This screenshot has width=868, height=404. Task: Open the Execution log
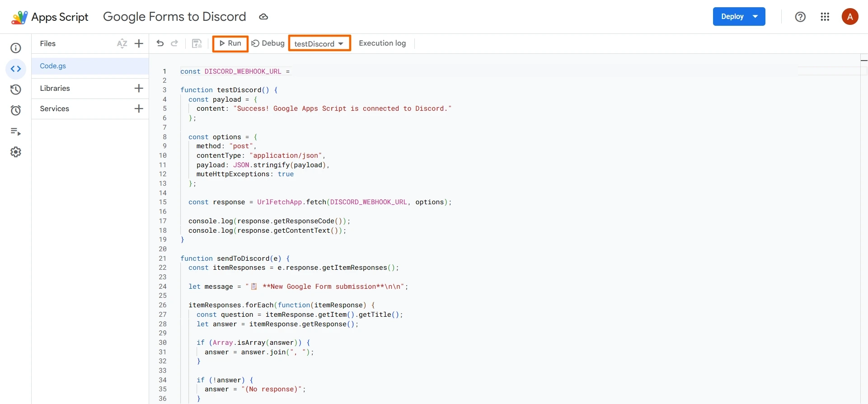coord(382,43)
